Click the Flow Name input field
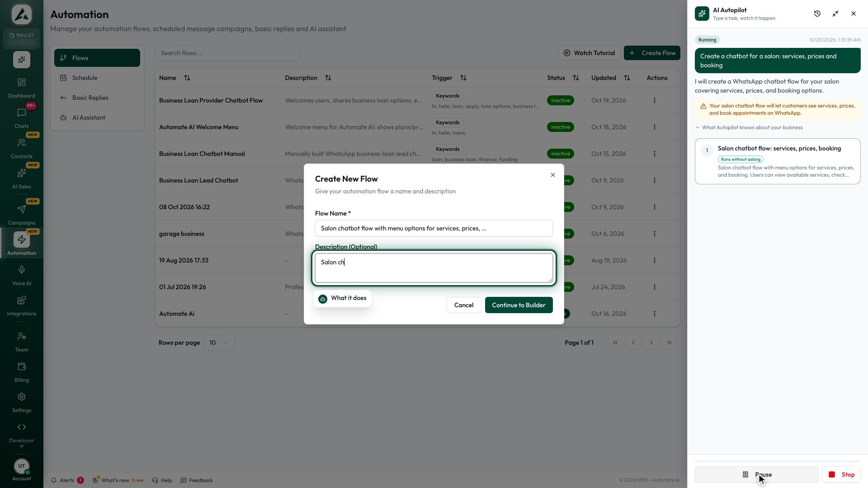 pyautogui.click(x=434, y=228)
